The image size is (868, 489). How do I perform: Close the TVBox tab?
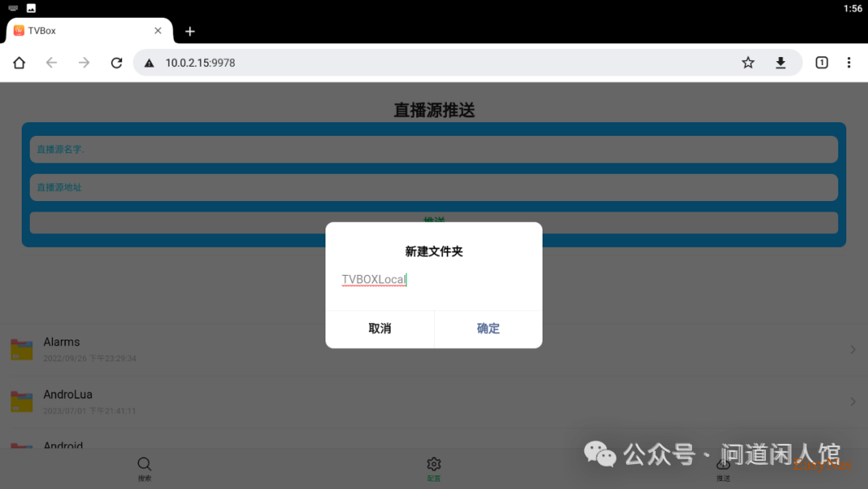tap(158, 31)
